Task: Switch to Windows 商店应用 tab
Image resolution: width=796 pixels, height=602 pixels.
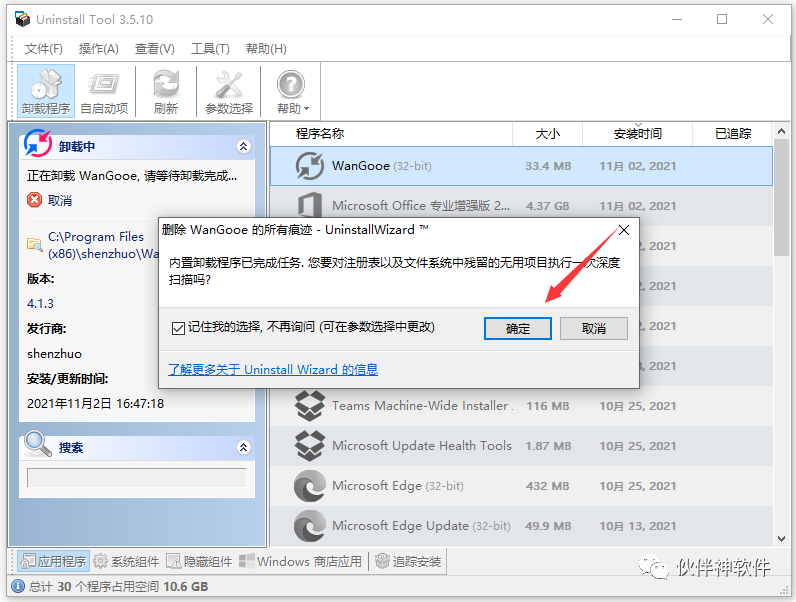Action: (301, 561)
